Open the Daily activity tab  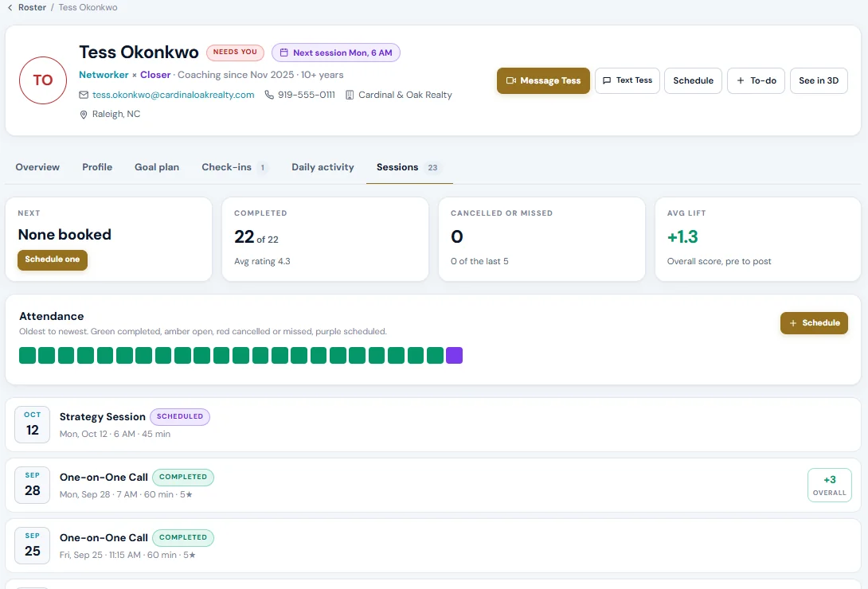[323, 167]
